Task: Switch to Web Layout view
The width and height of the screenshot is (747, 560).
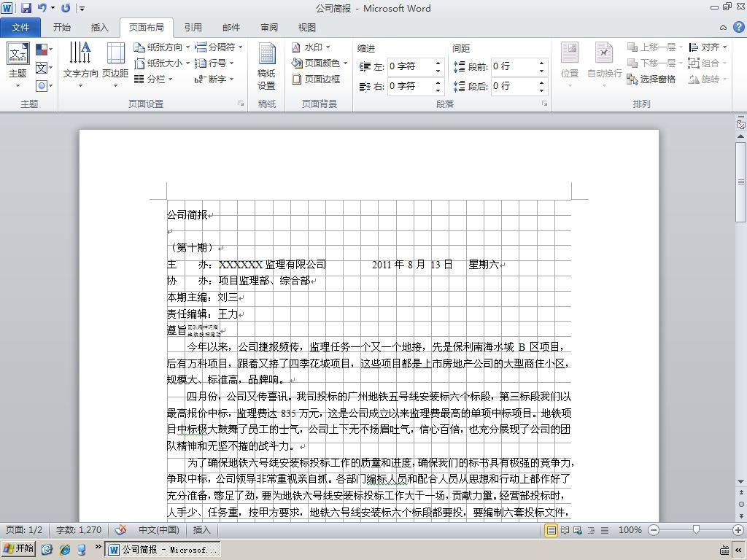Action: point(578,530)
